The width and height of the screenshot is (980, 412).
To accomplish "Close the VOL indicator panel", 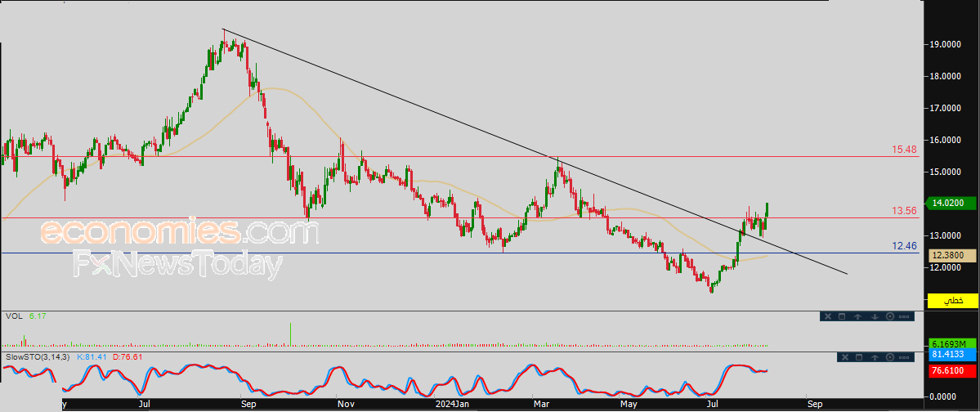I will tap(828, 316).
